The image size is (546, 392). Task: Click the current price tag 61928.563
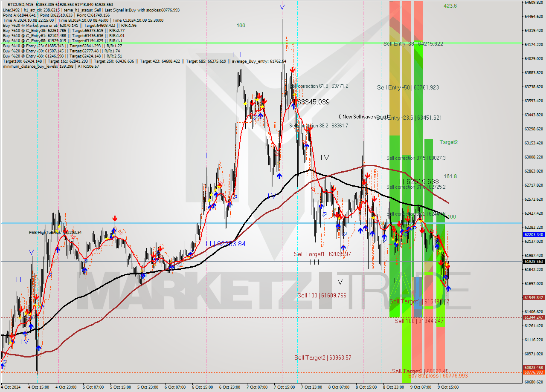coord(534,261)
